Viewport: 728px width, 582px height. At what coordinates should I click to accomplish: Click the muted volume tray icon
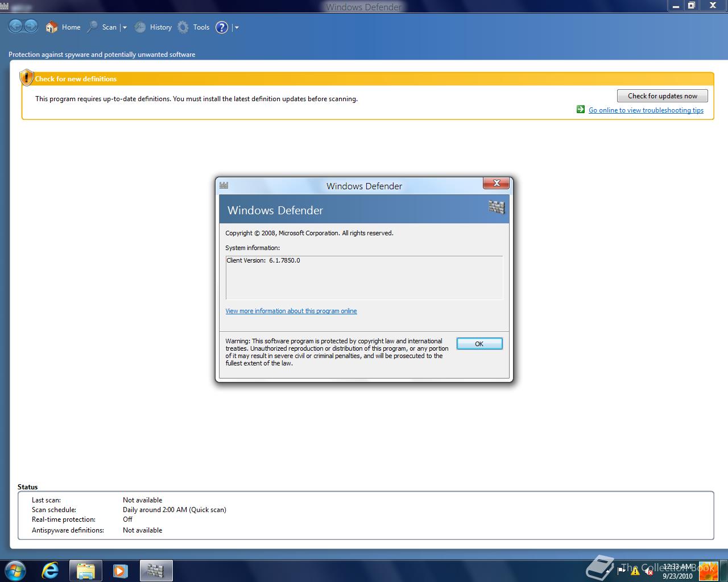(x=648, y=571)
